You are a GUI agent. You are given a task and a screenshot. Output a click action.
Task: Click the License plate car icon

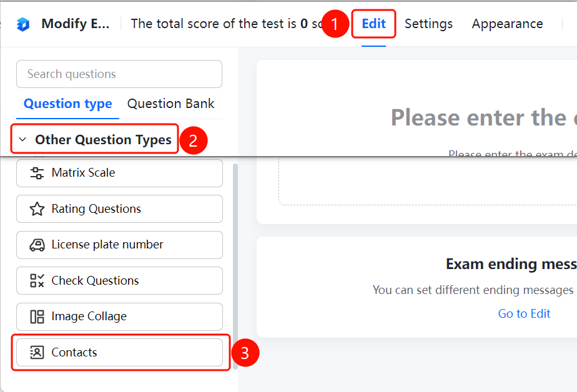click(x=37, y=245)
